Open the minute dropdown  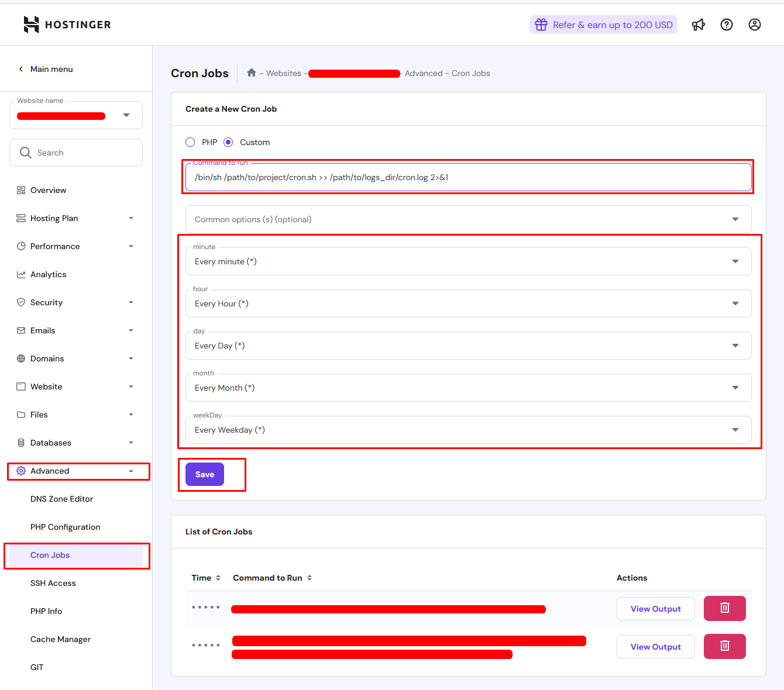[468, 261]
